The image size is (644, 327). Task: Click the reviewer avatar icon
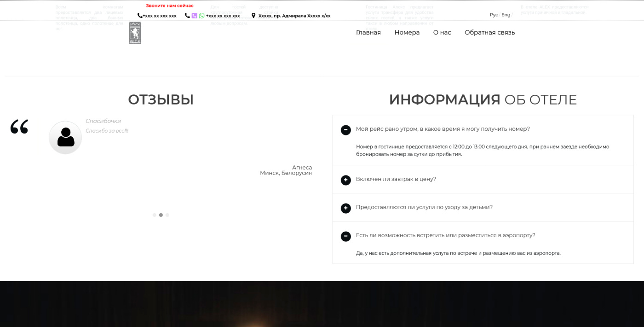(x=65, y=138)
